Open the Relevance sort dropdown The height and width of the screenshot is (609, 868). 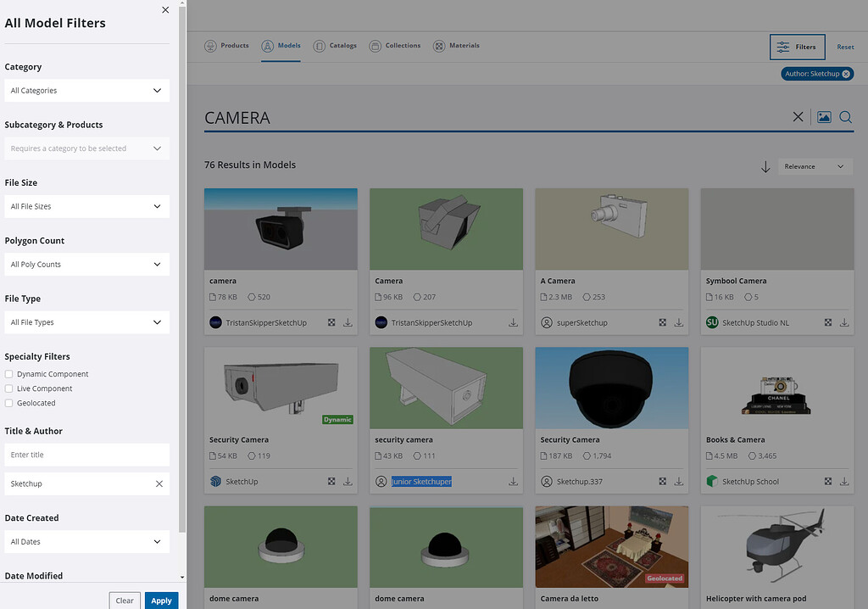[x=815, y=166]
